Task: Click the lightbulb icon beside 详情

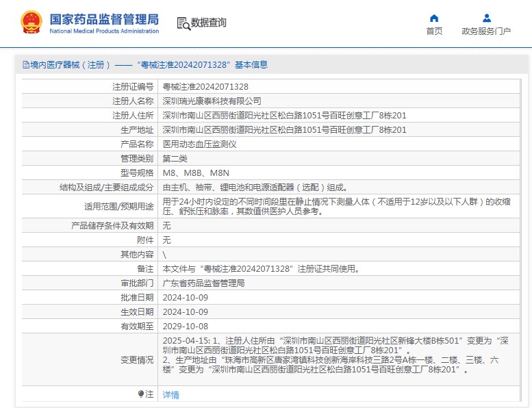Action: (141, 394)
